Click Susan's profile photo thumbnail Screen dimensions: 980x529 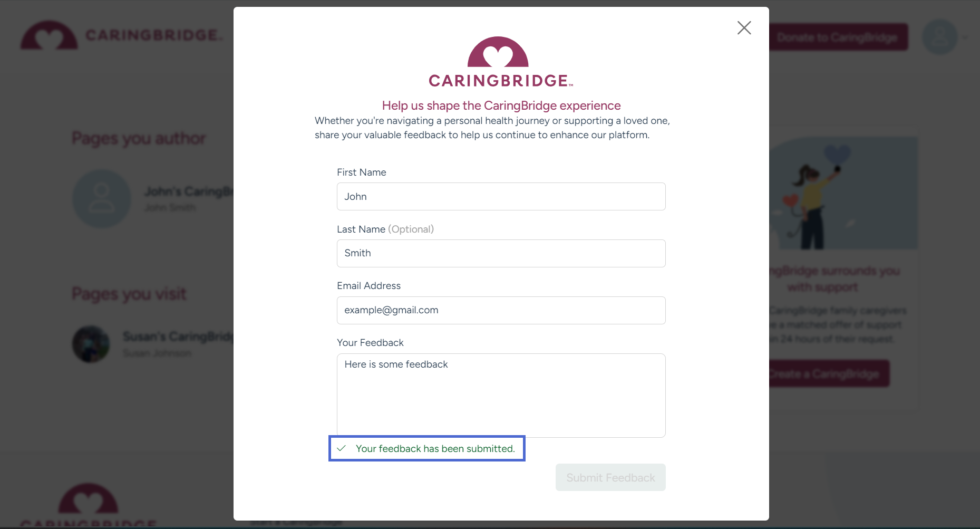pos(91,344)
